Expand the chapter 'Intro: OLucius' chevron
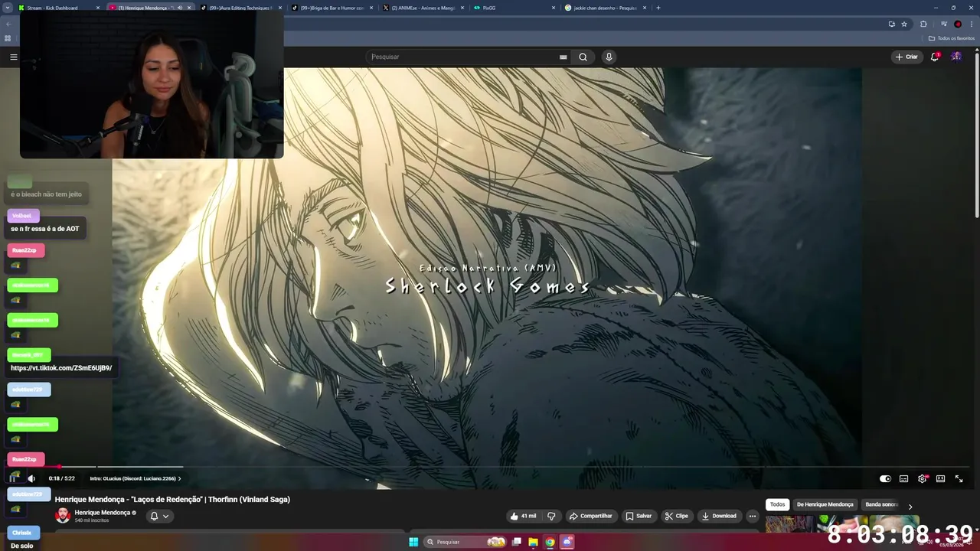 pyautogui.click(x=179, y=478)
